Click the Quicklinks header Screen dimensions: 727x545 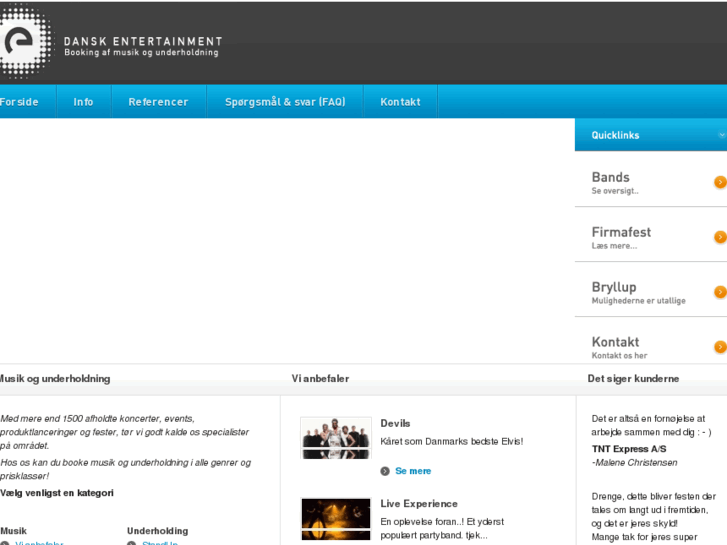[x=651, y=135]
